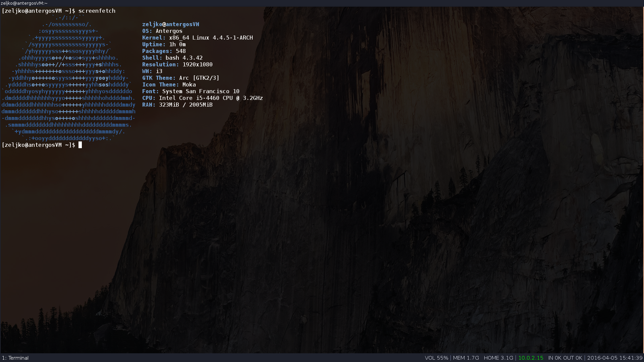Click the Antergos ASCII art logo
Viewport: 644px width, 362px height.
(68, 78)
